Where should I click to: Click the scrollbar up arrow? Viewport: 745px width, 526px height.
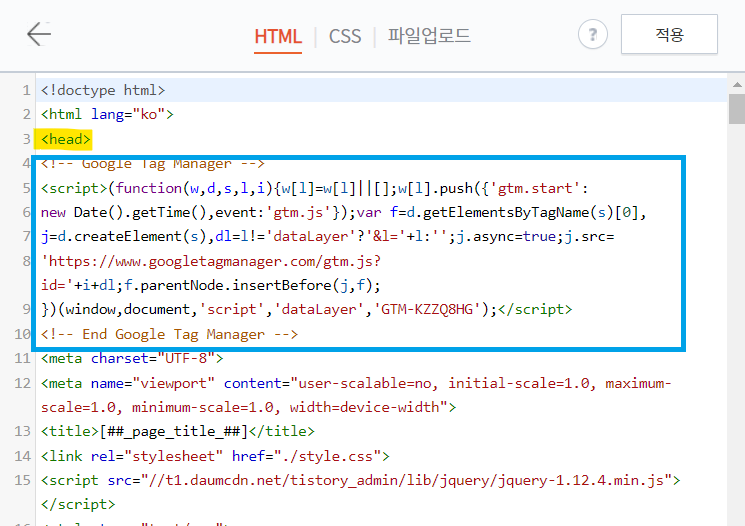pos(737,85)
